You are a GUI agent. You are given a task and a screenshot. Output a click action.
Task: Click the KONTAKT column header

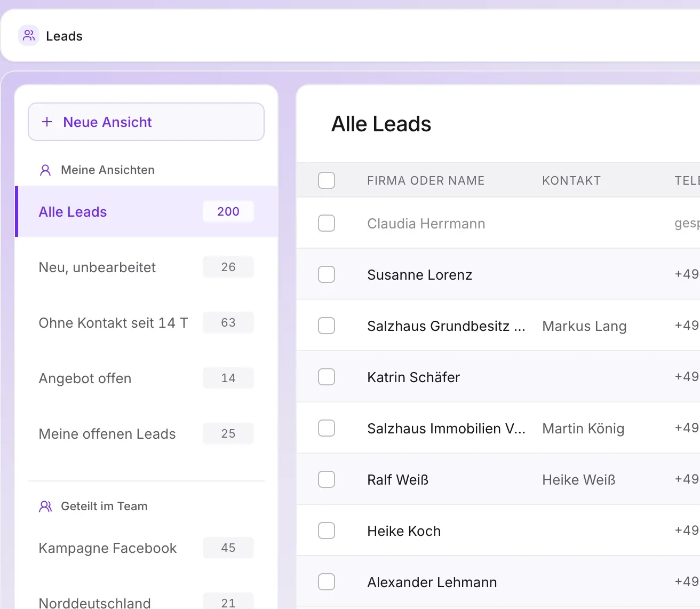tap(571, 180)
